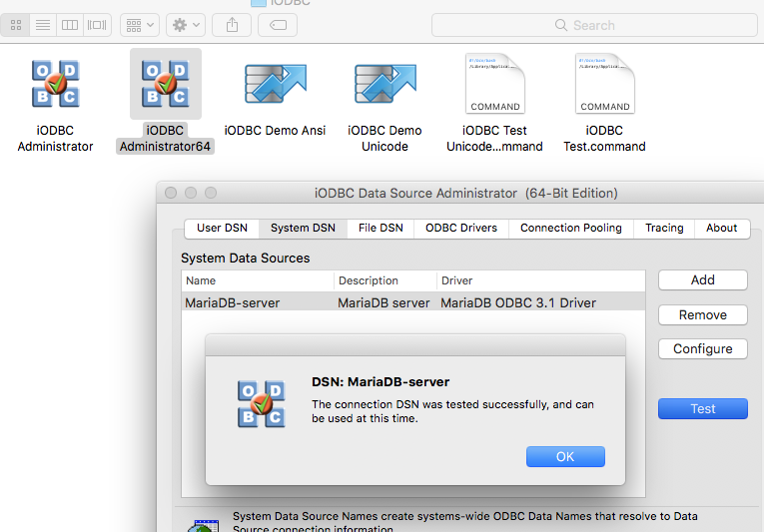Open the item arrangement dropdown in Finder
Image resolution: width=764 pixels, height=532 pixels.
pyautogui.click(x=140, y=25)
